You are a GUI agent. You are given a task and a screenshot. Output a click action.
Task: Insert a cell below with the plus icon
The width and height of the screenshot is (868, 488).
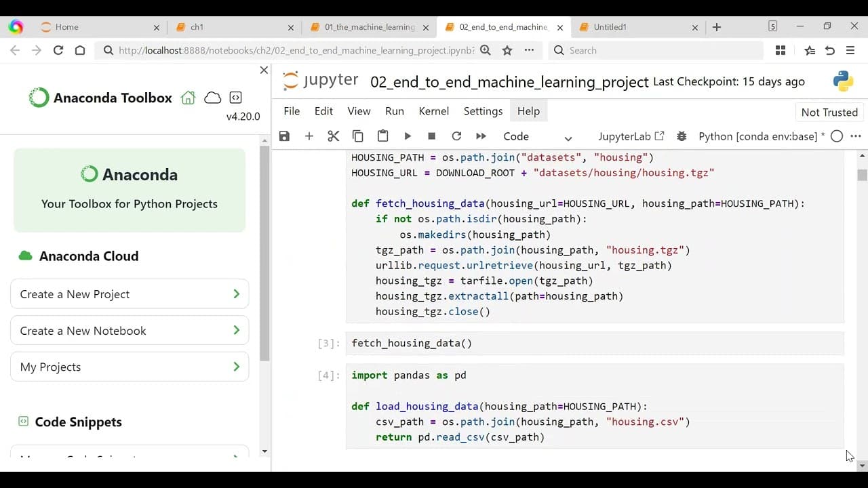tap(309, 136)
